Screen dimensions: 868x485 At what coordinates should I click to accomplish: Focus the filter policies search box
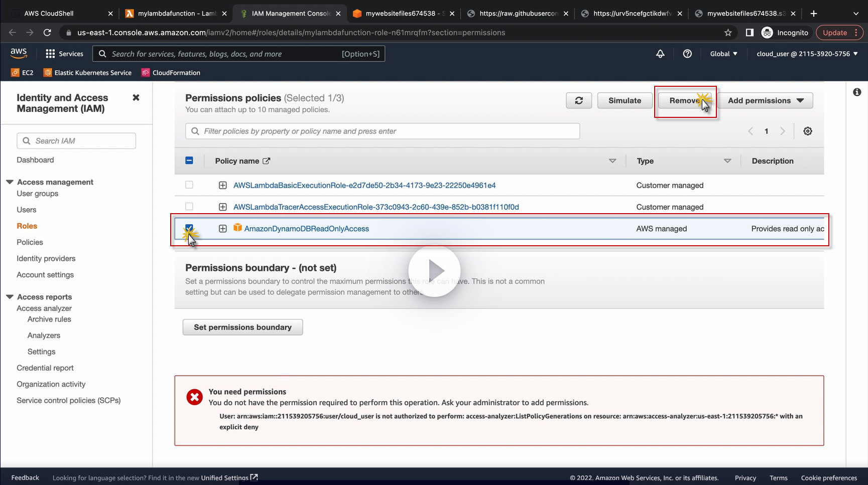tap(383, 131)
